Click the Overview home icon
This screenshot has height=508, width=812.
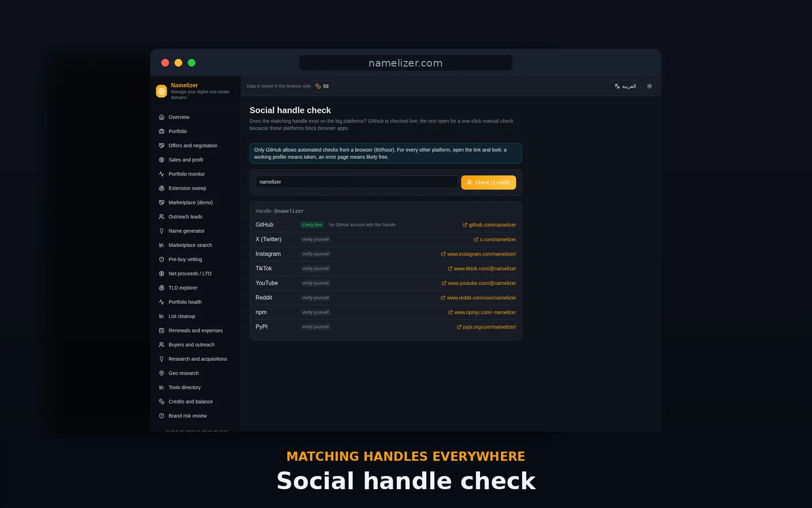pyautogui.click(x=161, y=117)
